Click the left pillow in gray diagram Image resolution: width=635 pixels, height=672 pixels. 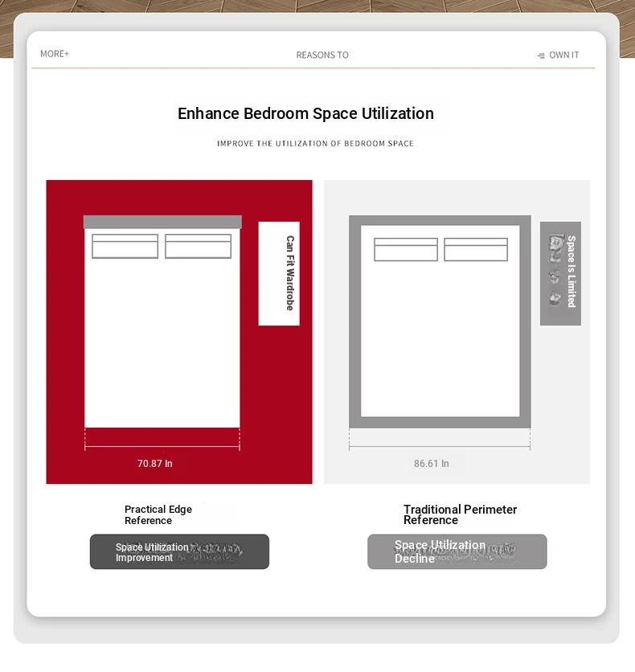click(x=406, y=249)
